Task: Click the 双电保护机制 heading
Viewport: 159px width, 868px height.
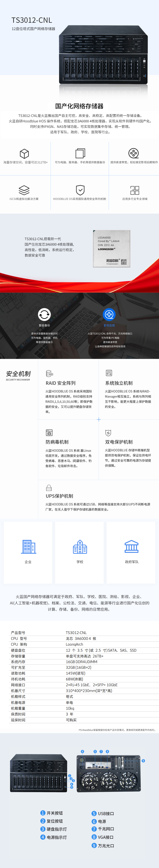Action: pos(119,442)
